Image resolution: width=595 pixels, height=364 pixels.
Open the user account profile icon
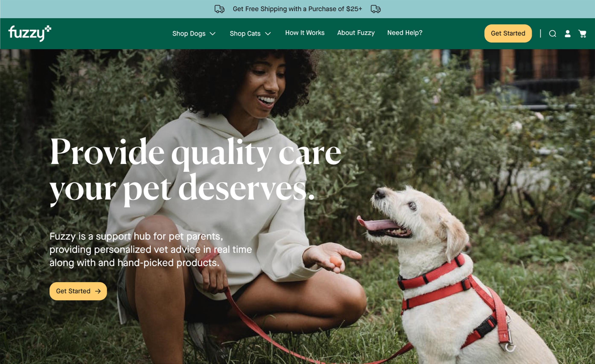[x=567, y=33]
